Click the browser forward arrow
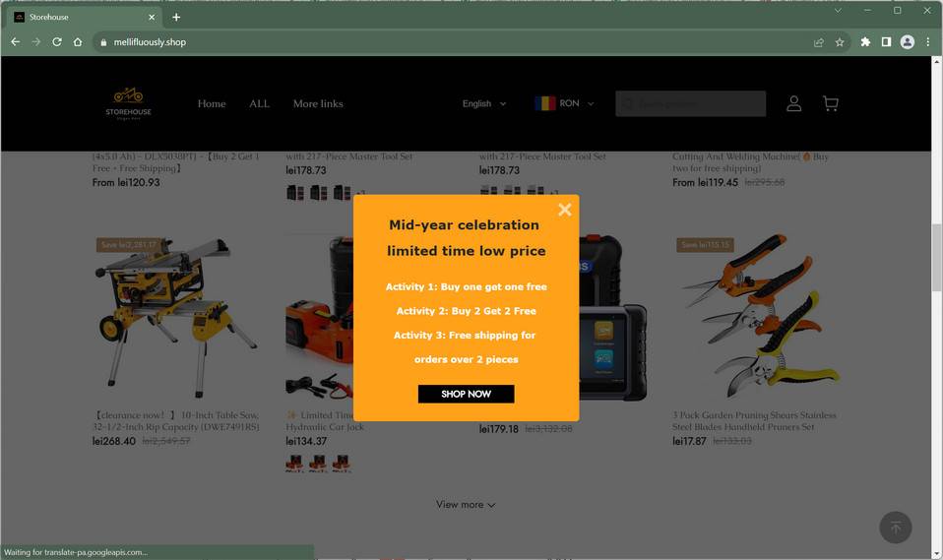This screenshot has height=560, width=943. pos(36,42)
